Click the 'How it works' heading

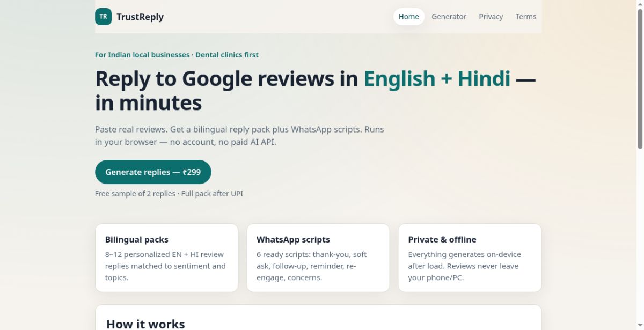(145, 324)
